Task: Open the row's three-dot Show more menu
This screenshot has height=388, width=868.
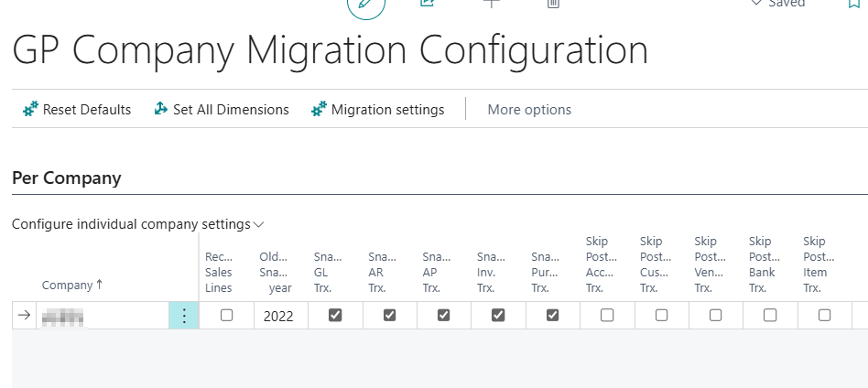Action: pyautogui.click(x=184, y=316)
